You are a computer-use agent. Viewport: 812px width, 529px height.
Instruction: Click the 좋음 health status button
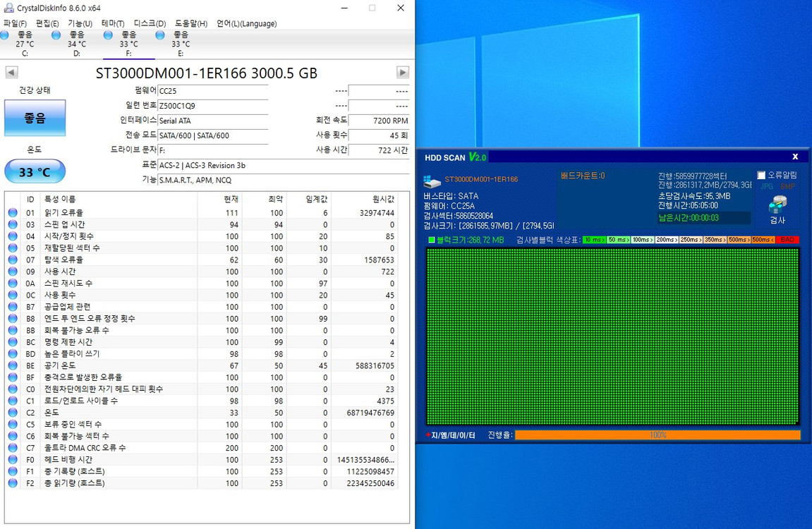pos(35,118)
